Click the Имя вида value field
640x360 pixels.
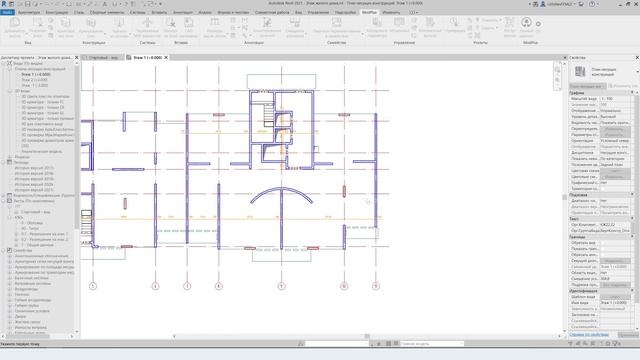(615, 303)
